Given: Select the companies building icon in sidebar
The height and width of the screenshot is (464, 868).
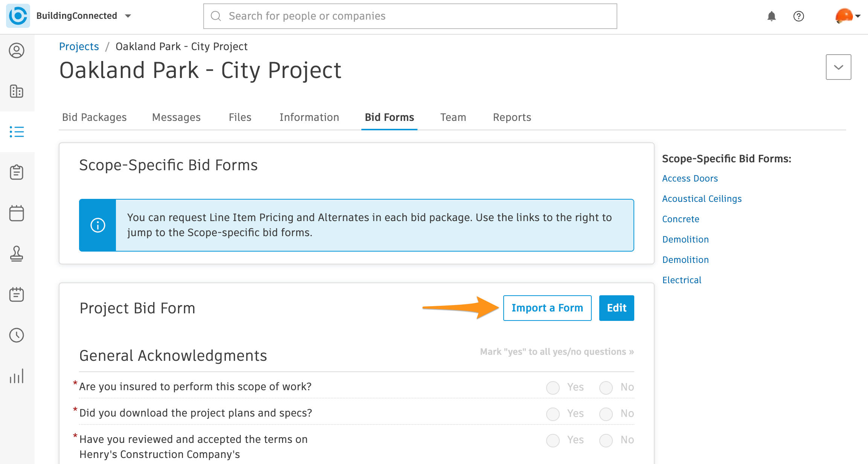Looking at the screenshot, I should pos(17,91).
